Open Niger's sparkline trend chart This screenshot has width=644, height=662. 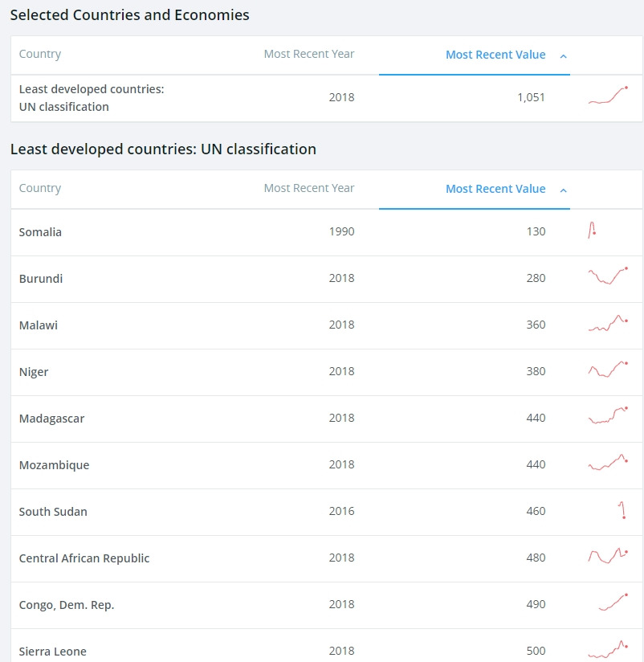point(608,370)
